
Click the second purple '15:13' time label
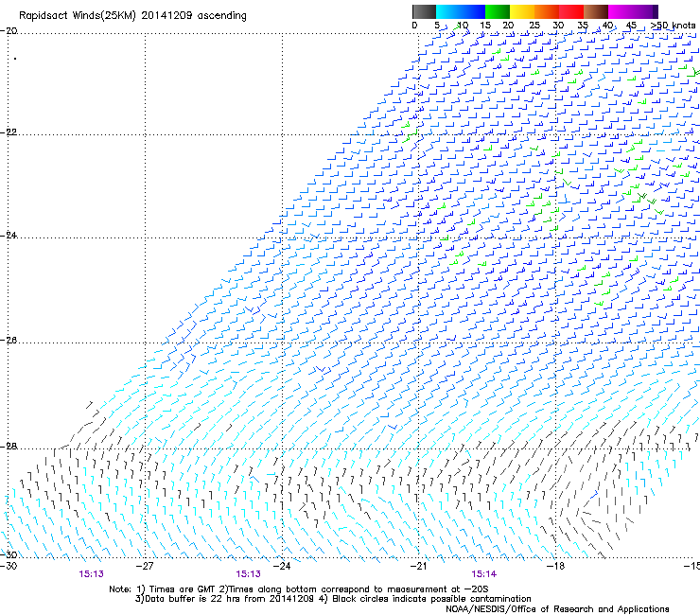point(248,574)
